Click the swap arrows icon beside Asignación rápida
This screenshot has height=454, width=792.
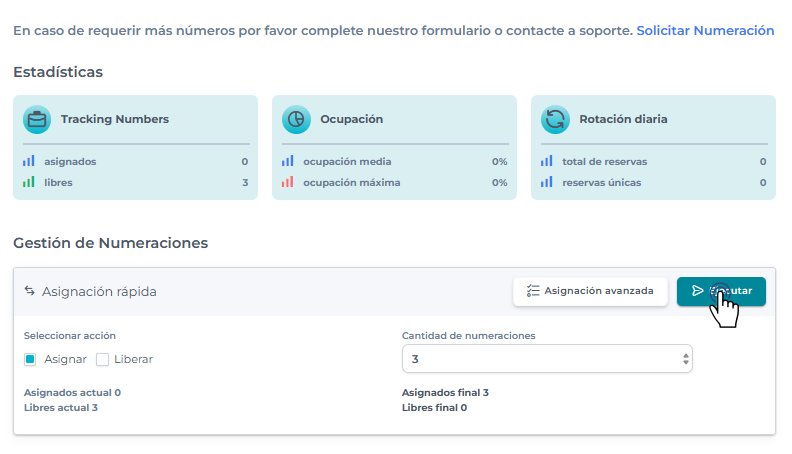click(30, 291)
